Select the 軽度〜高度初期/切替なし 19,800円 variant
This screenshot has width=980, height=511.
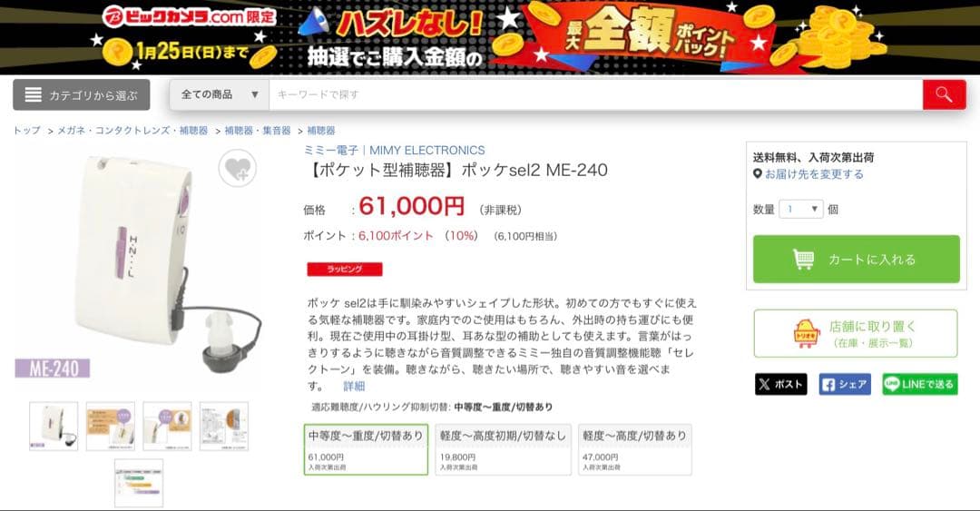tap(503, 449)
